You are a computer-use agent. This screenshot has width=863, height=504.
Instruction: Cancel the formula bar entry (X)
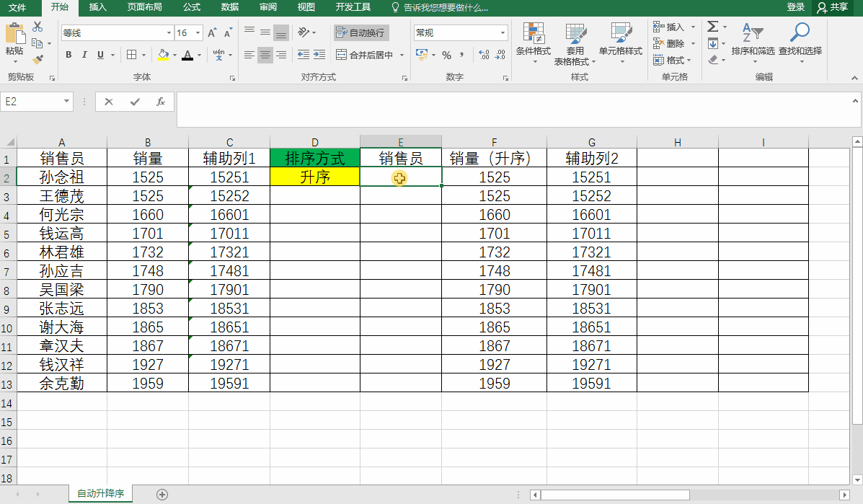pyautogui.click(x=108, y=101)
